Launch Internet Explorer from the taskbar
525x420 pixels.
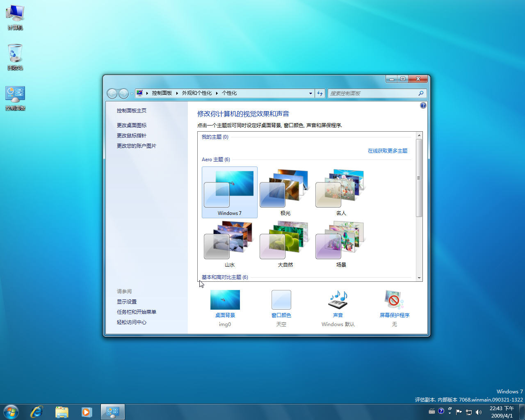(37, 412)
